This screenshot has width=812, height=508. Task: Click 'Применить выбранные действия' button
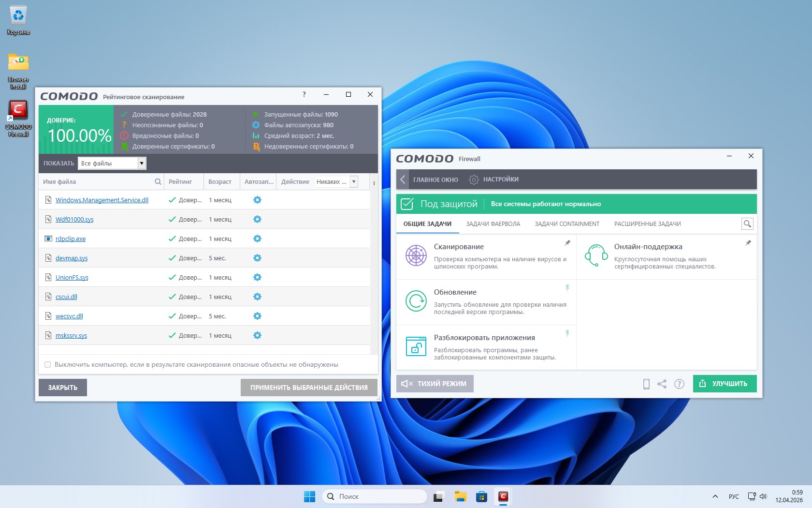click(308, 388)
